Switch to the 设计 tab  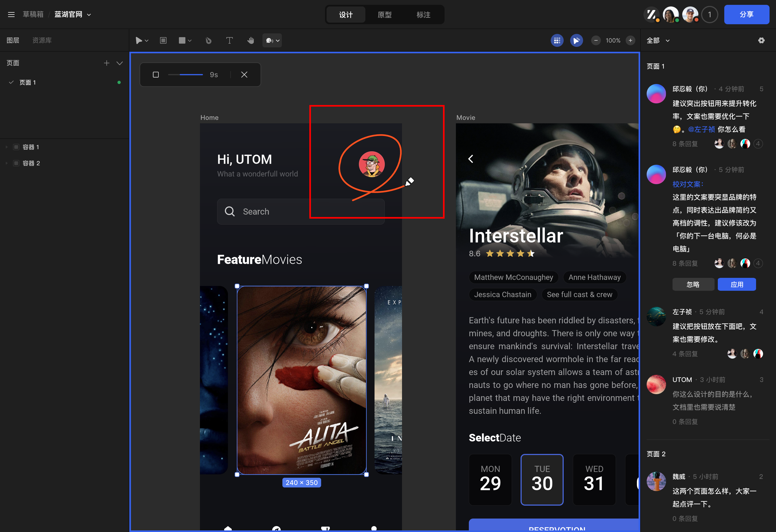tap(346, 15)
